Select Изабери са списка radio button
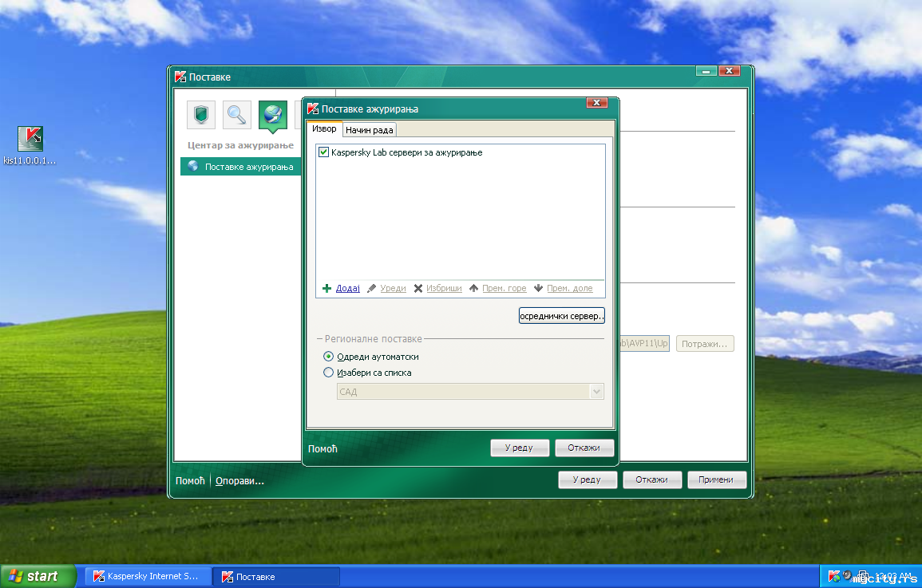Image resolution: width=922 pixels, height=588 pixels. 329,373
